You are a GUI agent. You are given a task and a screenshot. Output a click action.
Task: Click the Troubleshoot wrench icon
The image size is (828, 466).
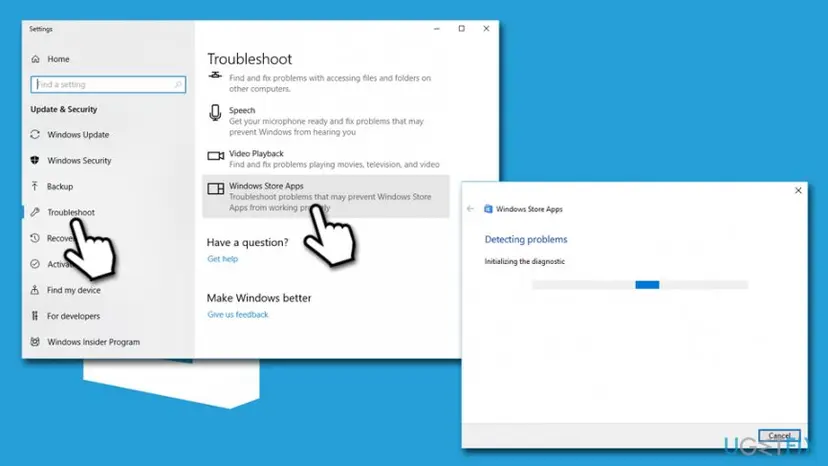[35, 212]
